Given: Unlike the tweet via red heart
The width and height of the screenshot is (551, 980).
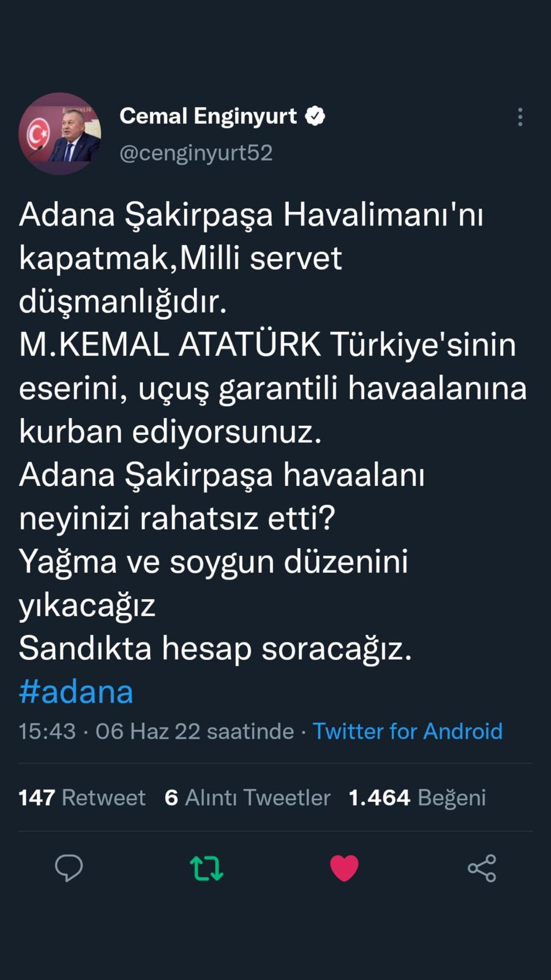Looking at the screenshot, I should [344, 868].
